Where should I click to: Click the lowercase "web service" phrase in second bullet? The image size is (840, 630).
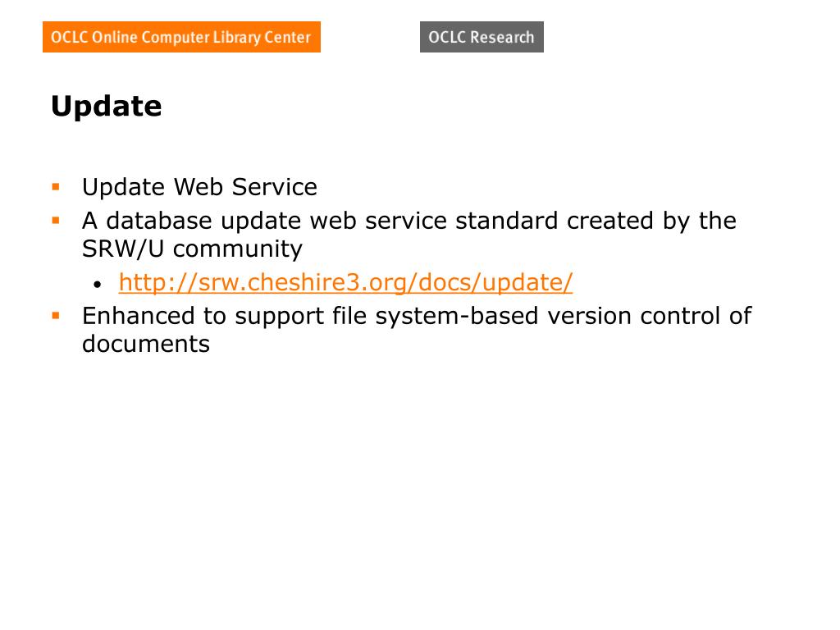378,221
